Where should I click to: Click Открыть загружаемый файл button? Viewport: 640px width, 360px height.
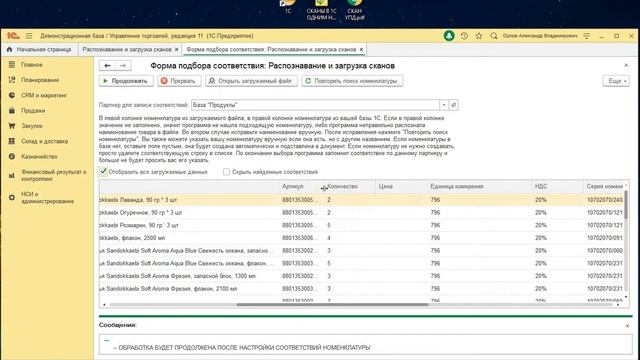click(251, 81)
